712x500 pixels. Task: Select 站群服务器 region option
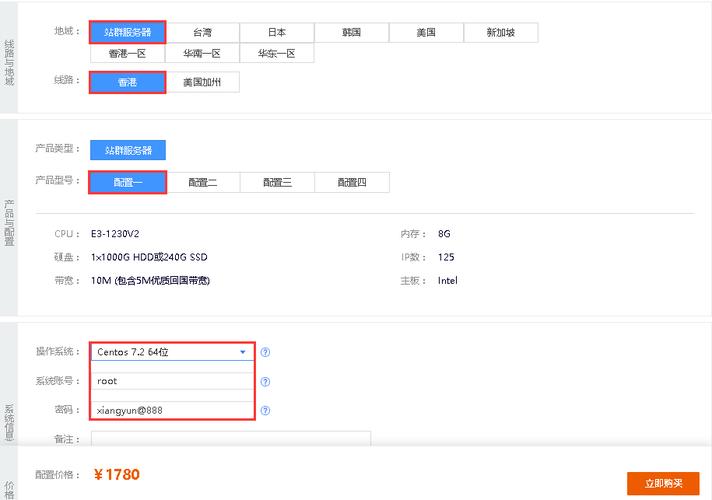(x=128, y=32)
